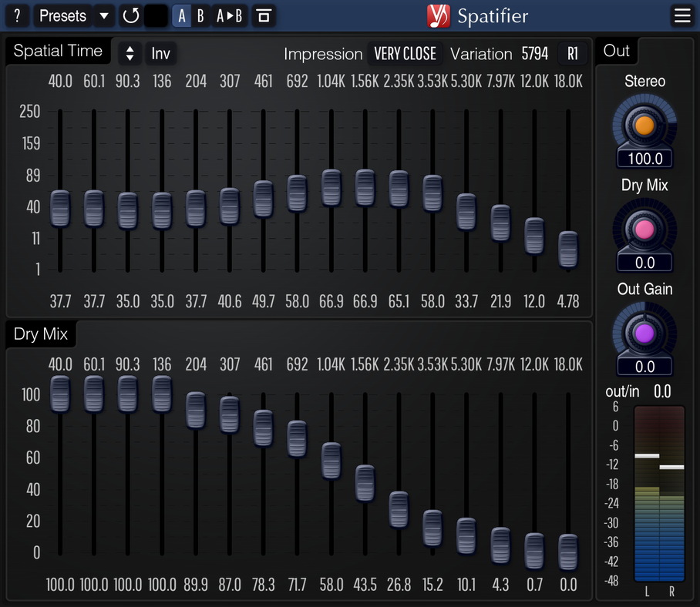Click the Variation value 5794
Viewport: 700px width, 607px height.
[535, 54]
